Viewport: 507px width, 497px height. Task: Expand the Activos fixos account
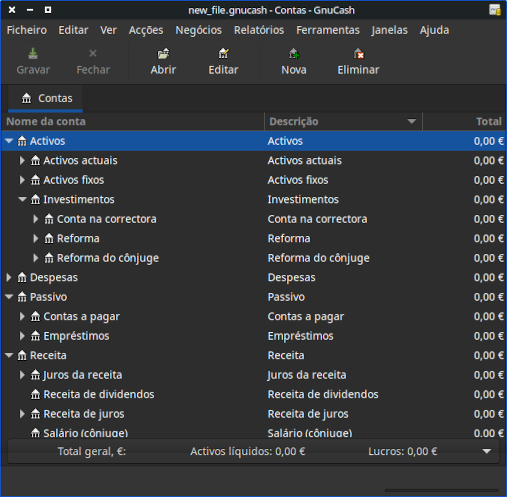click(22, 180)
